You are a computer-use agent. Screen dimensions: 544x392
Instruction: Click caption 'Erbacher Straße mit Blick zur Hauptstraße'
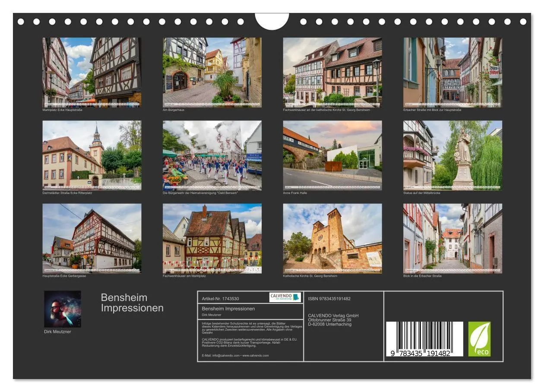point(432,110)
